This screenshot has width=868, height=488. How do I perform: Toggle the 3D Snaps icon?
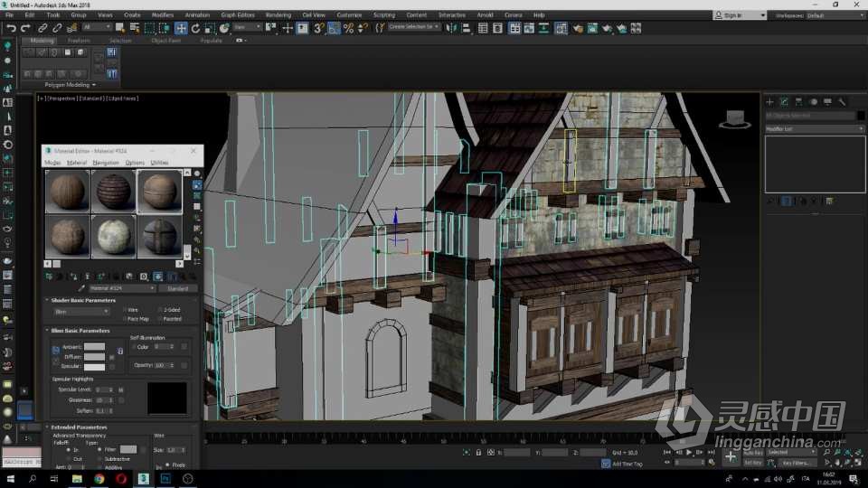[x=318, y=28]
